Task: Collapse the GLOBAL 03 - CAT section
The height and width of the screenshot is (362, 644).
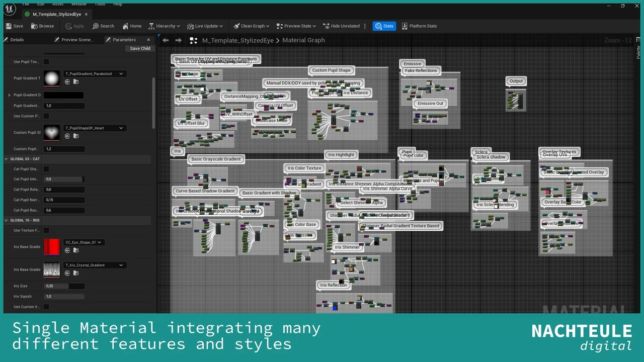Action: point(7,159)
